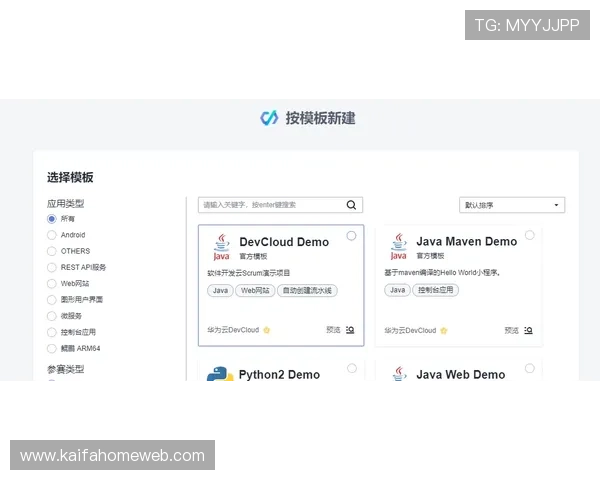Click the Java tag on DevCloud Demo
Image resolution: width=600 pixels, height=480 pixels.
point(220,291)
